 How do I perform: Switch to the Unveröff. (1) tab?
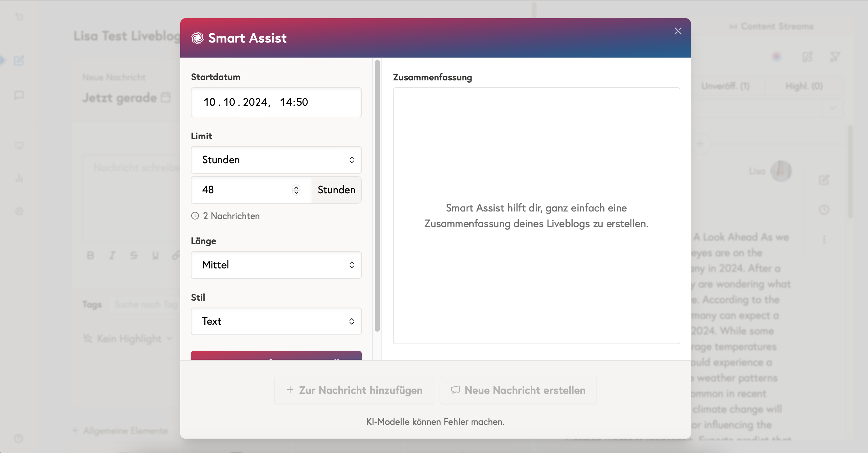coord(725,86)
